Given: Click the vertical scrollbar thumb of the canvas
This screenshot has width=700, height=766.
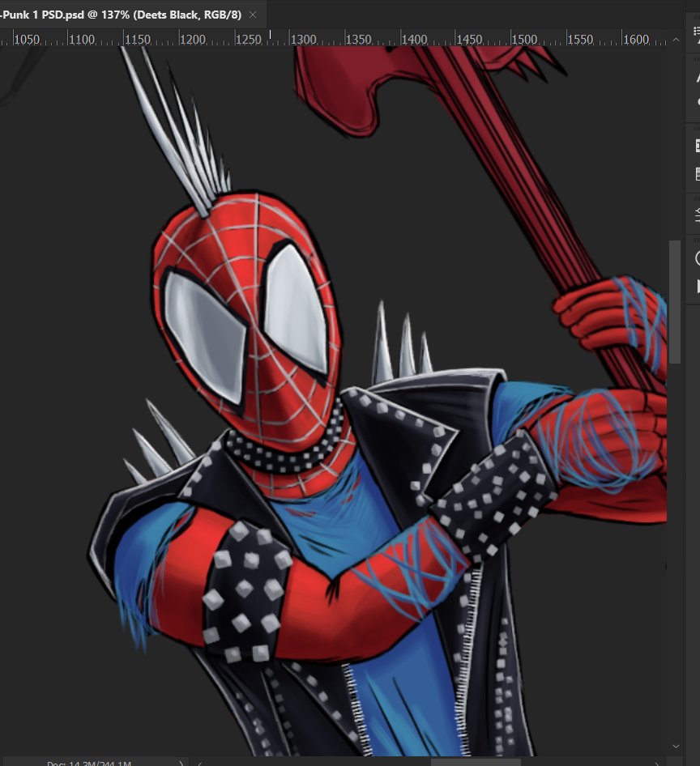Looking at the screenshot, I should [x=675, y=302].
